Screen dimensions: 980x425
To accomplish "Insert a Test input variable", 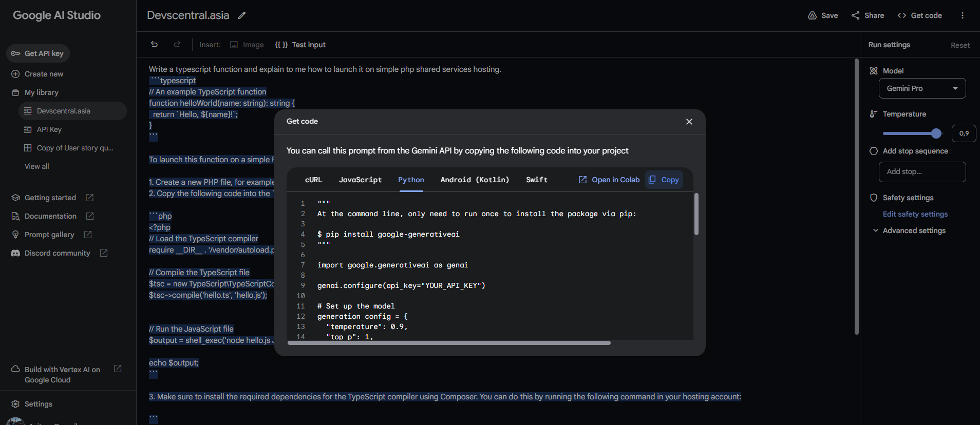I will pyautogui.click(x=300, y=45).
